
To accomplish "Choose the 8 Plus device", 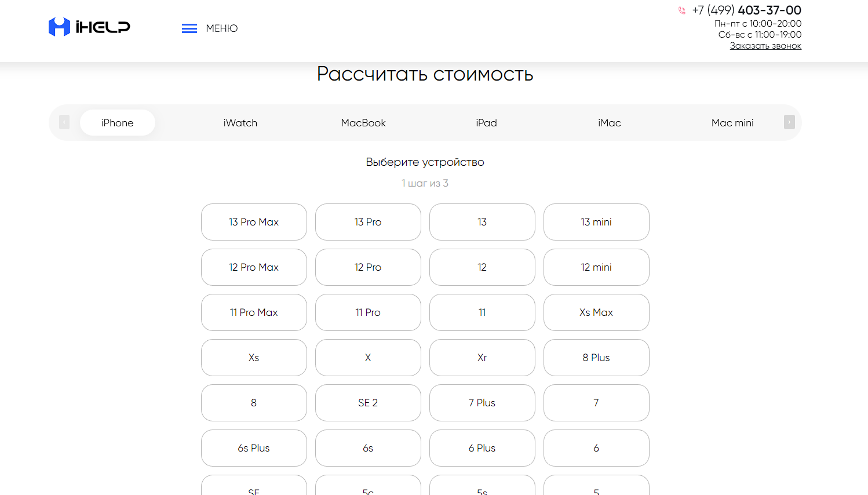I will click(596, 358).
